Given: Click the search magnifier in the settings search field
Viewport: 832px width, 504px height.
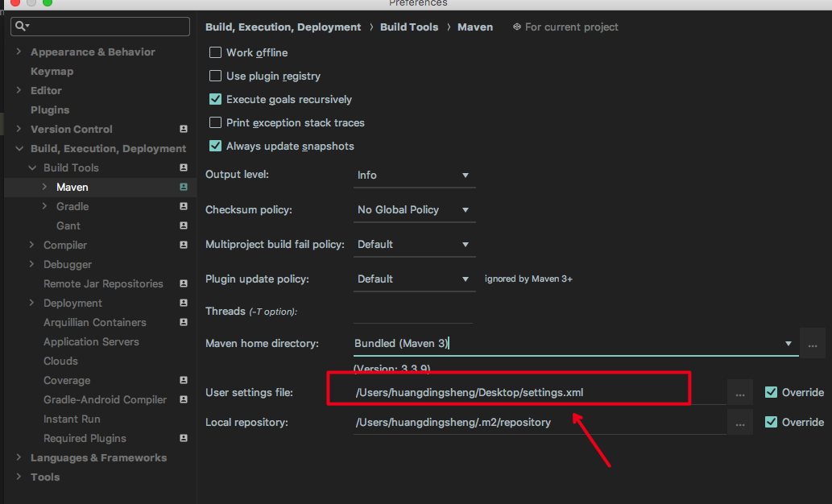Looking at the screenshot, I should point(19,27).
